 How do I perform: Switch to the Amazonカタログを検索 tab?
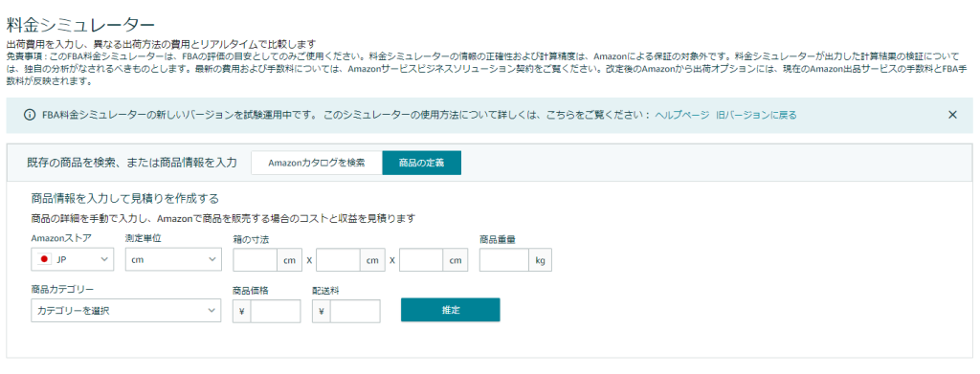pyautogui.click(x=317, y=163)
